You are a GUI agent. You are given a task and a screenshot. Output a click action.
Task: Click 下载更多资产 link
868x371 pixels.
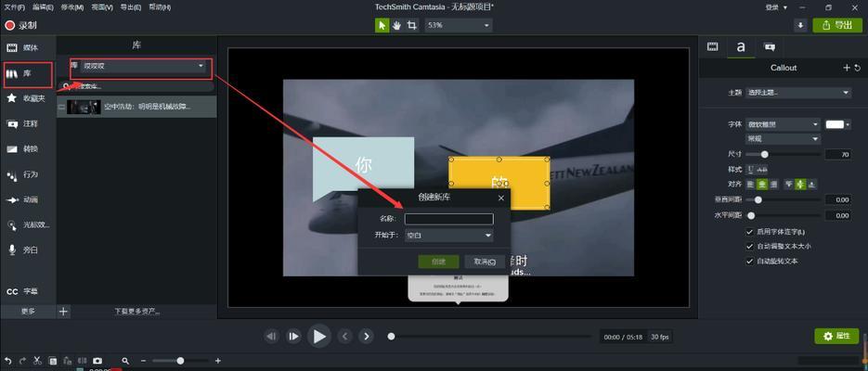pos(137,312)
